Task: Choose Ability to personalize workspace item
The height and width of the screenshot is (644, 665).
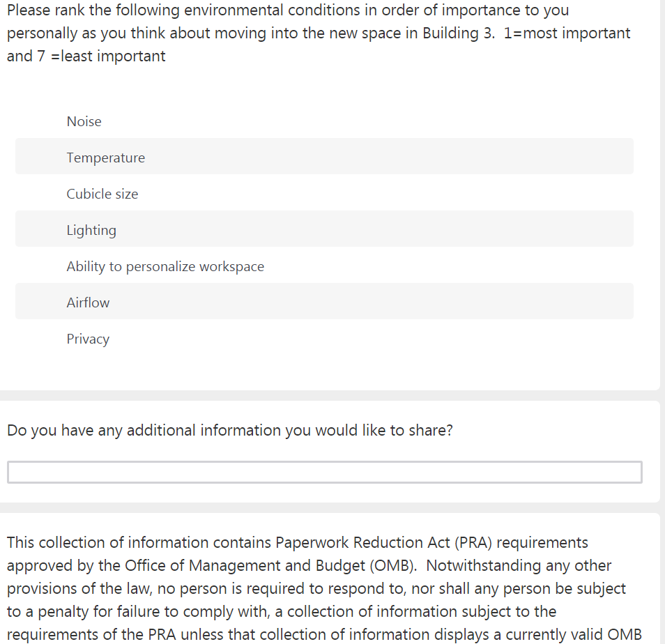Action: click(165, 266)
